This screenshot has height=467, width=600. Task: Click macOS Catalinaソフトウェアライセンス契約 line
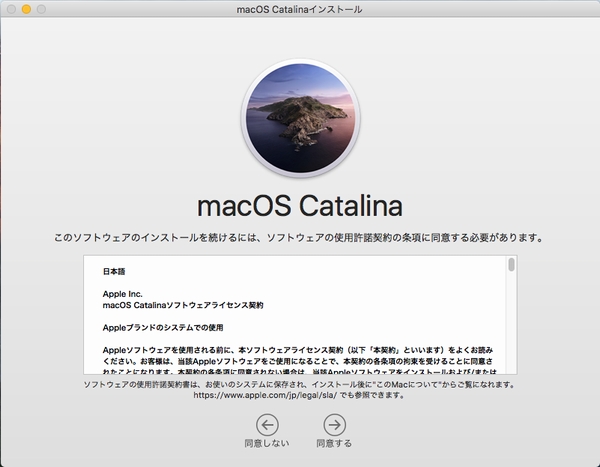pos(183,305)
